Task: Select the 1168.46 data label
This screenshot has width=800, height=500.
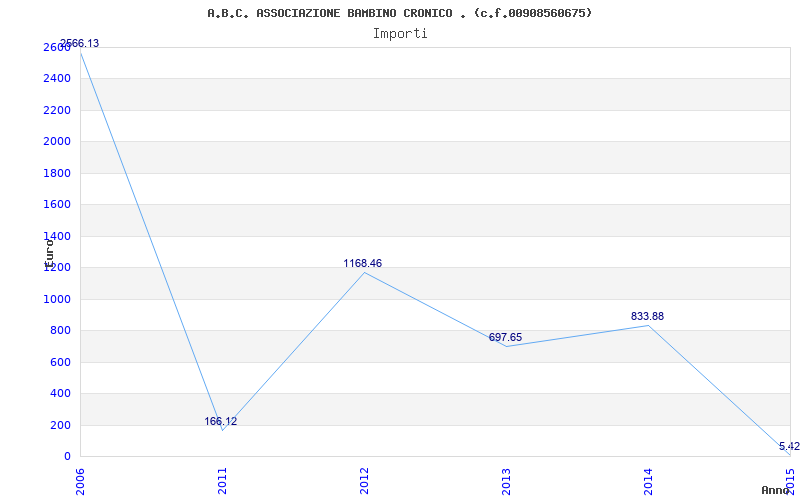Action: [x=363, y=263]
